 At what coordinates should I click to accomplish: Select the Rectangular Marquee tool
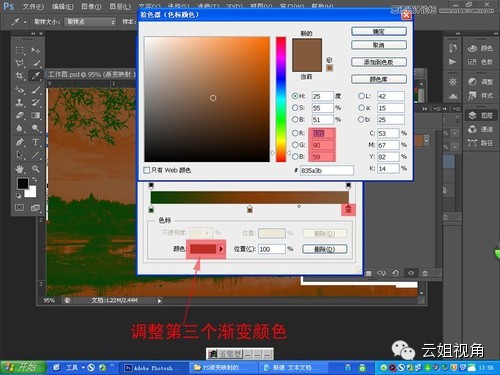click(x=20, y=50)
